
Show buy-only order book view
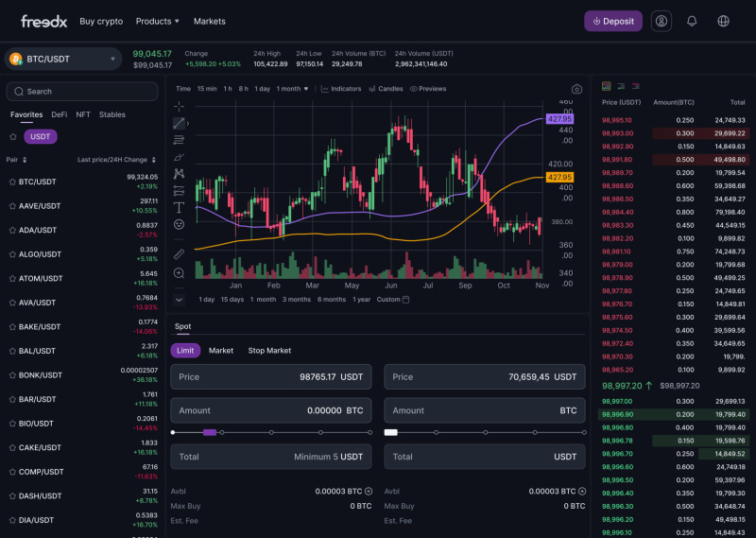[x=621, y=86]
